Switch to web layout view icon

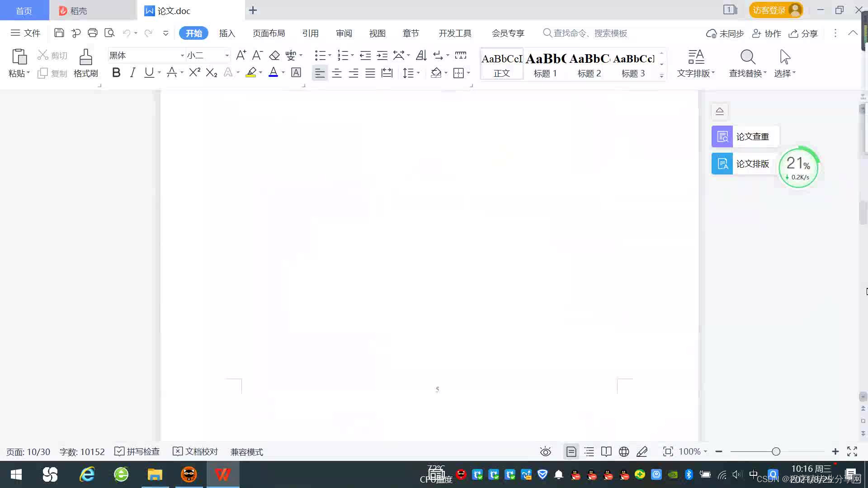pyautogui.click(x=624, y=451)
